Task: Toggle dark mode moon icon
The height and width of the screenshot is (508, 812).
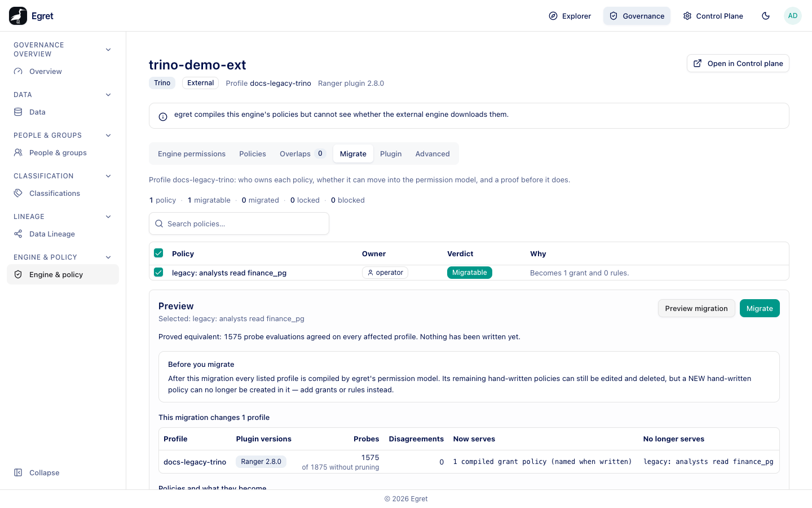Action: point(766,16)
